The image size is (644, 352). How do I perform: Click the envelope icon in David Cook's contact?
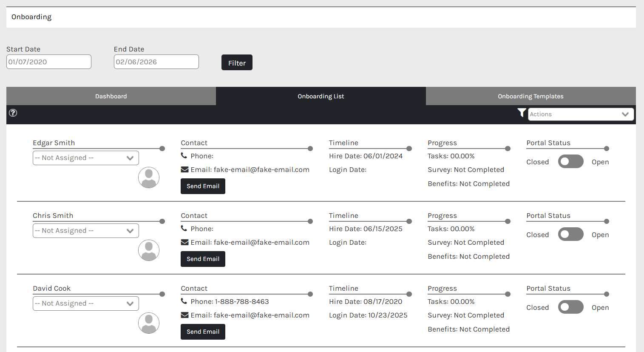(x=184, y=315)
